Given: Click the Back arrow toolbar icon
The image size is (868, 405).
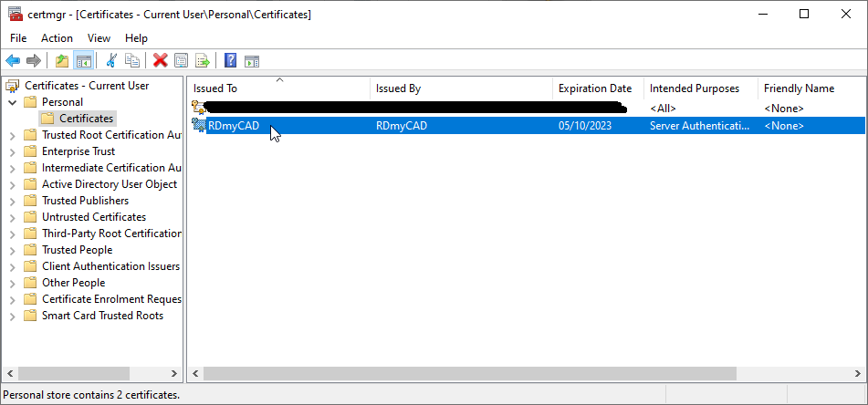Looking at the screenshot, I should 13,60.
